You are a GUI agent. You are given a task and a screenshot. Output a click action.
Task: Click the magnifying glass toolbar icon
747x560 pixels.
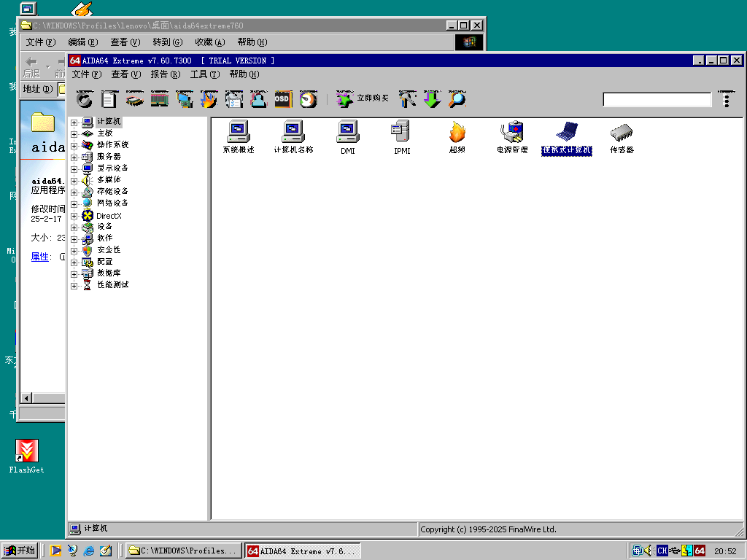click(457, 99)
